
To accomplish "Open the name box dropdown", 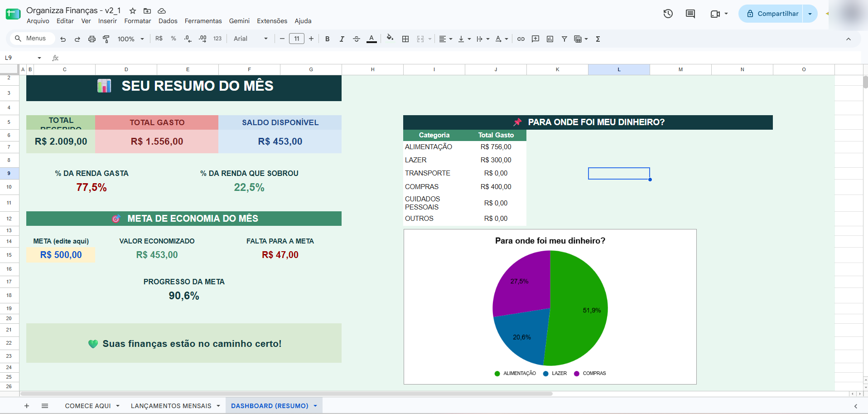I will 39,58.
